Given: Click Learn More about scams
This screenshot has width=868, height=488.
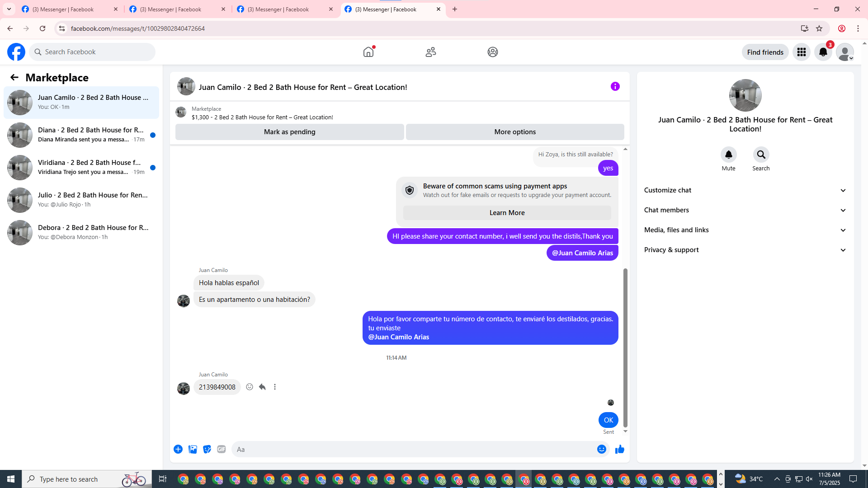Looking at the screenshot, I should 507,213.
